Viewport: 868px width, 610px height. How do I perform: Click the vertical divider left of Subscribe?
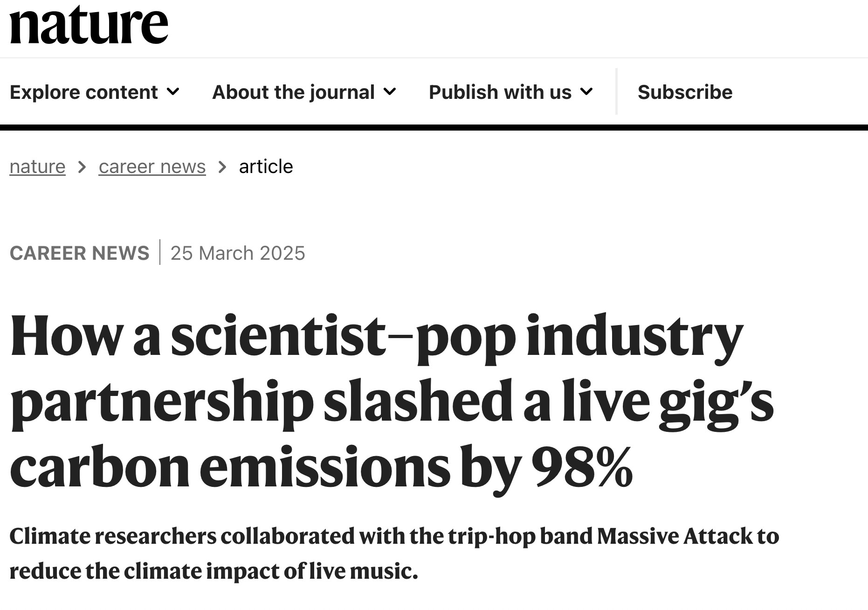coord(616,91)
